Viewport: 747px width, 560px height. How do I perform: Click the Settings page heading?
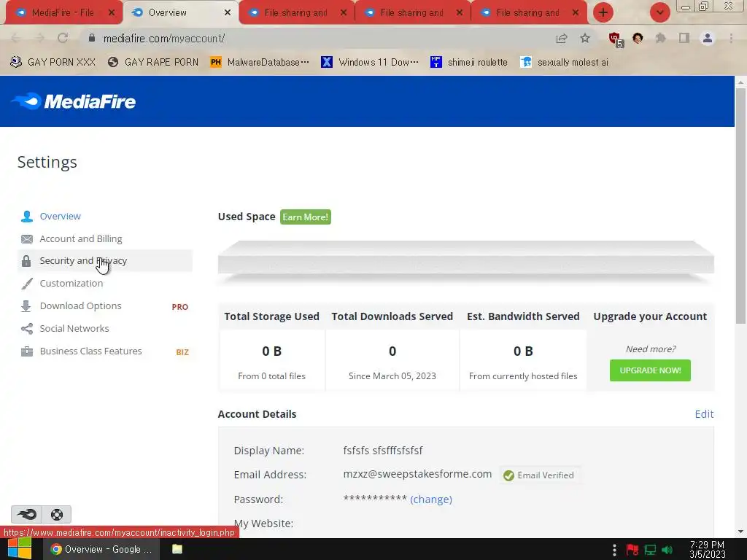47,163
